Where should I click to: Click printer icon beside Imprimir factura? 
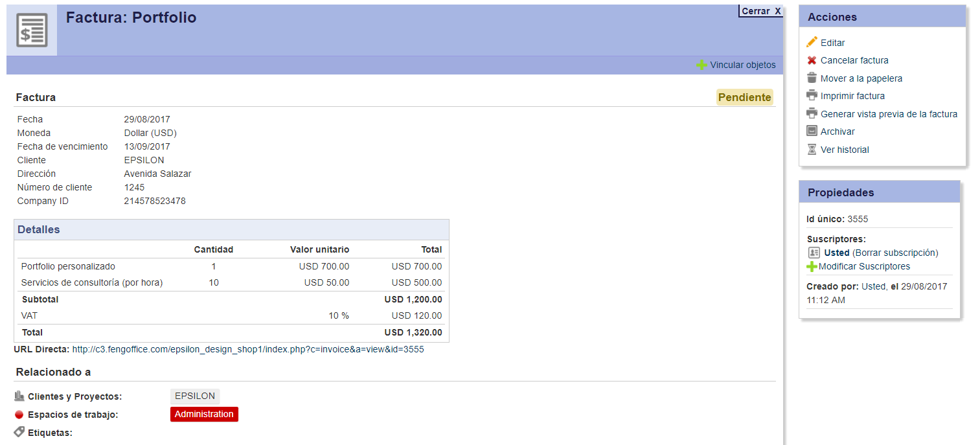pos(812,95)
